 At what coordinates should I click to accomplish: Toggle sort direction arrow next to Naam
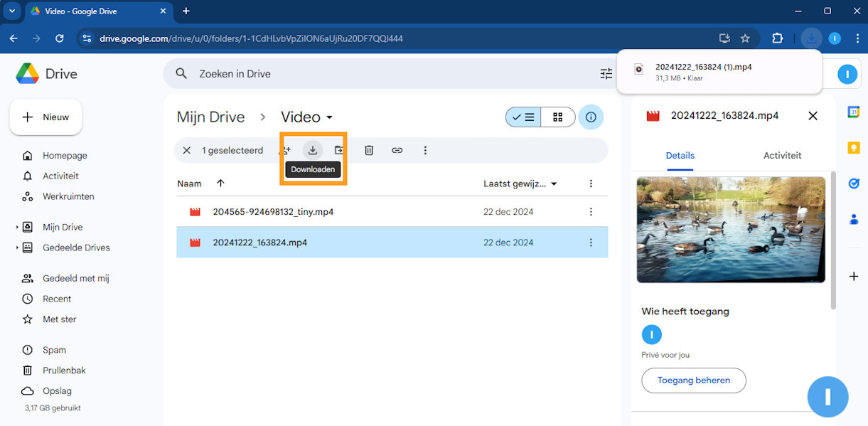[x=220, y=183]
